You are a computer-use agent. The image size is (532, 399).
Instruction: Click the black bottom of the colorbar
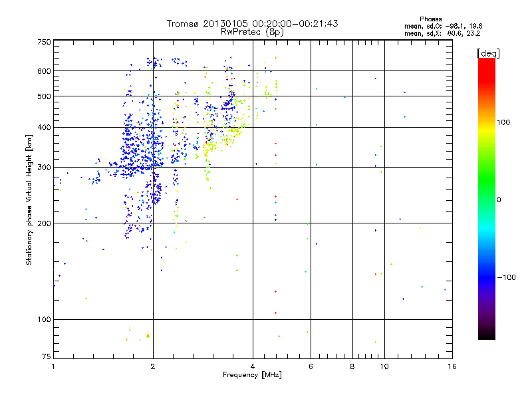tap(487, 336)
